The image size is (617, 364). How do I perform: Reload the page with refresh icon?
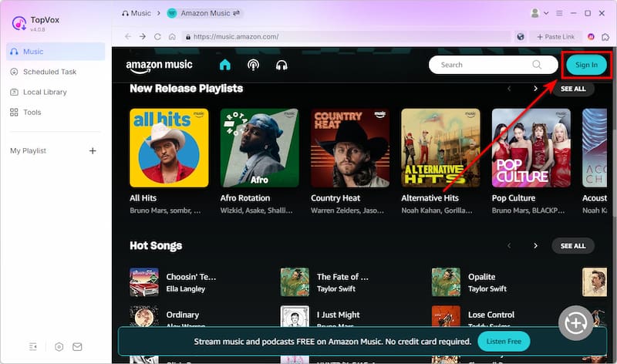coord(158,36)
